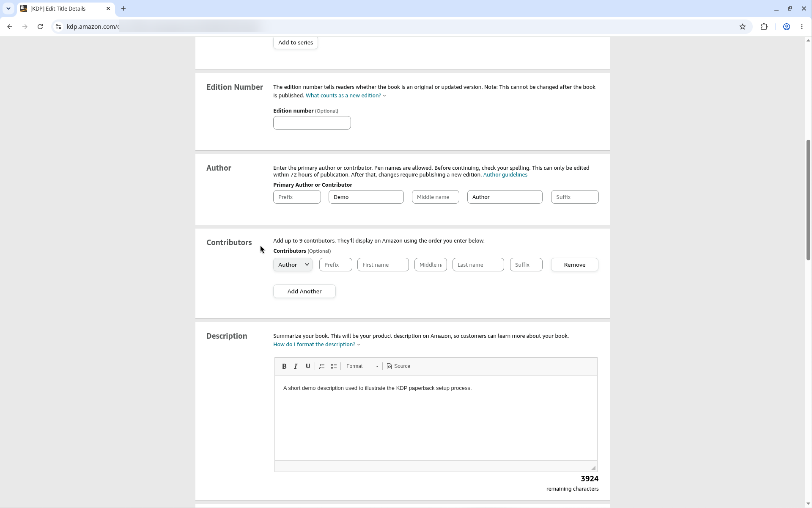Open browser Extensions puzzle icon
The height and width of the screenshot is (508, 812).
[x=764, y=27]
